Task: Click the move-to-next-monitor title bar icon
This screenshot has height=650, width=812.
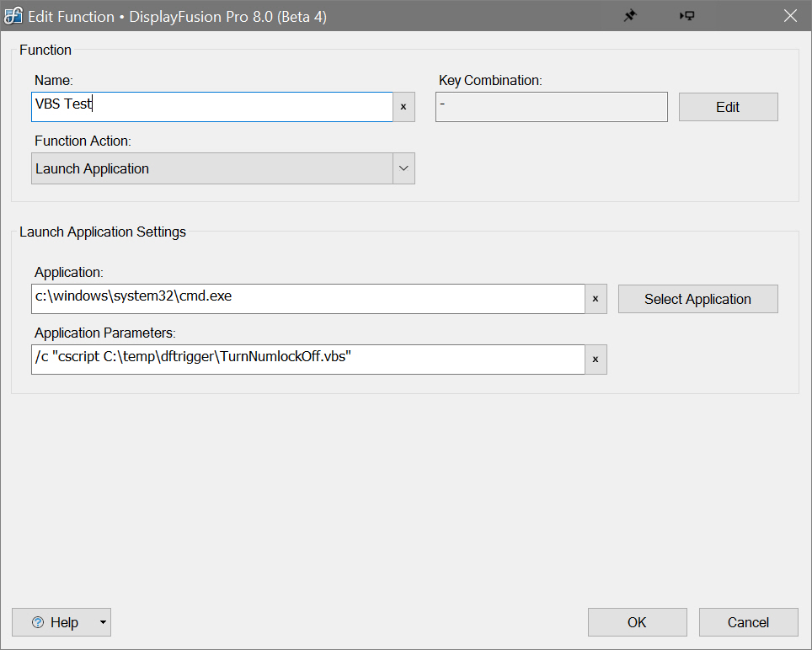Action: (687, 16)
